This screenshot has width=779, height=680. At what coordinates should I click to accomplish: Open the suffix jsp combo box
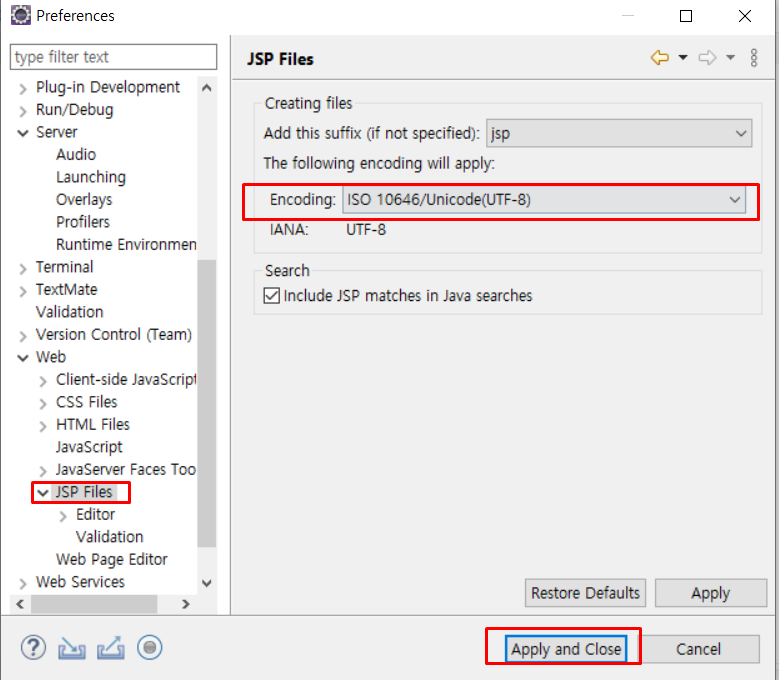pos(619,133)
